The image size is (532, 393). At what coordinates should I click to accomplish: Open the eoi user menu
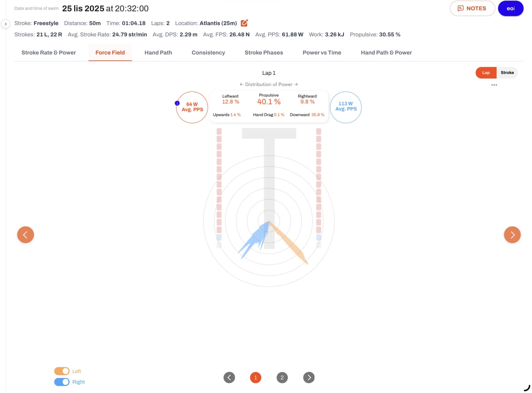click(511, 8)
